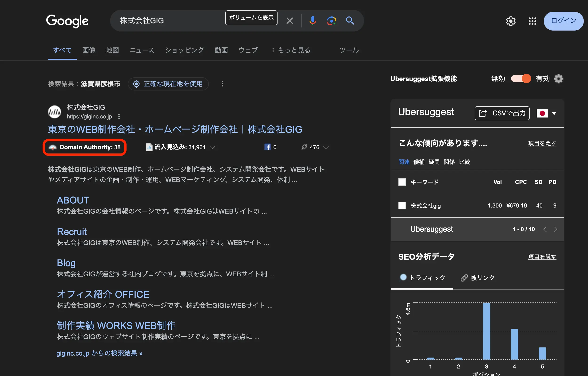Open Google Lens image search icon

(331, 21)
